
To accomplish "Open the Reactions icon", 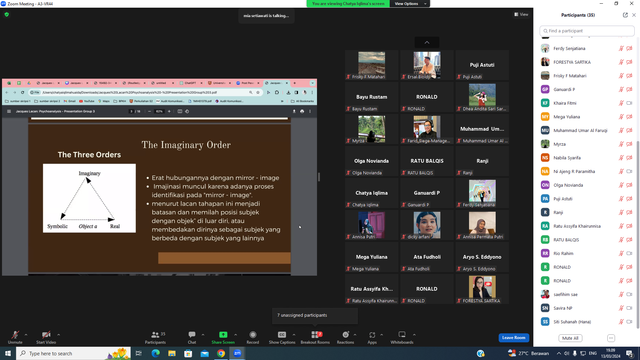I will pos(345,335).
